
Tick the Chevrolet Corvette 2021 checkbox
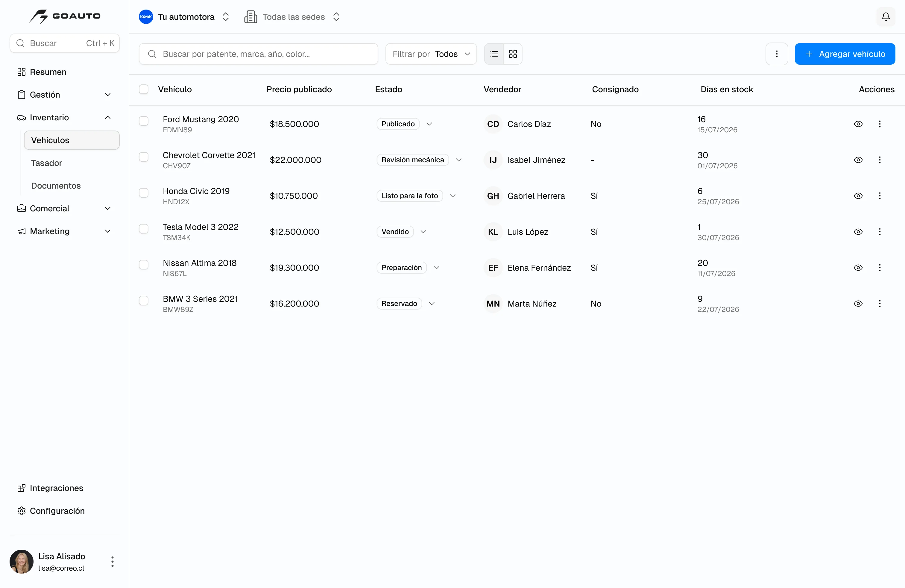pyautogui.click(x=143, y=157)
